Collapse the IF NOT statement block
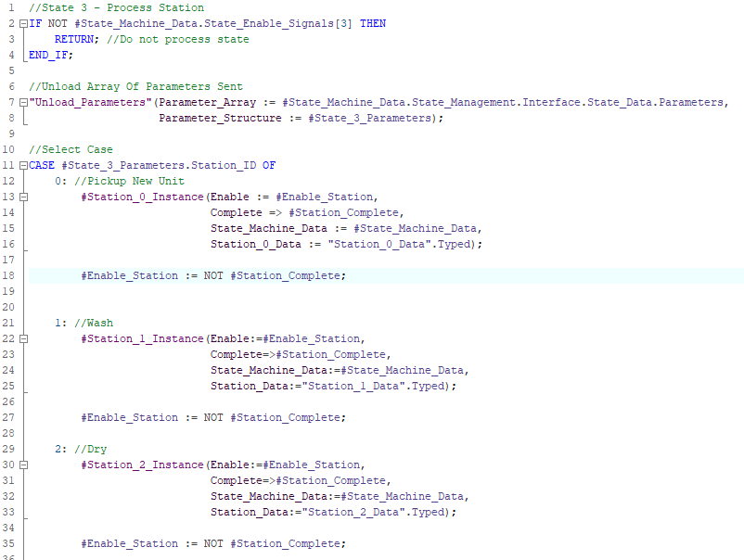 pyautogui.click(x=22, y=23)
